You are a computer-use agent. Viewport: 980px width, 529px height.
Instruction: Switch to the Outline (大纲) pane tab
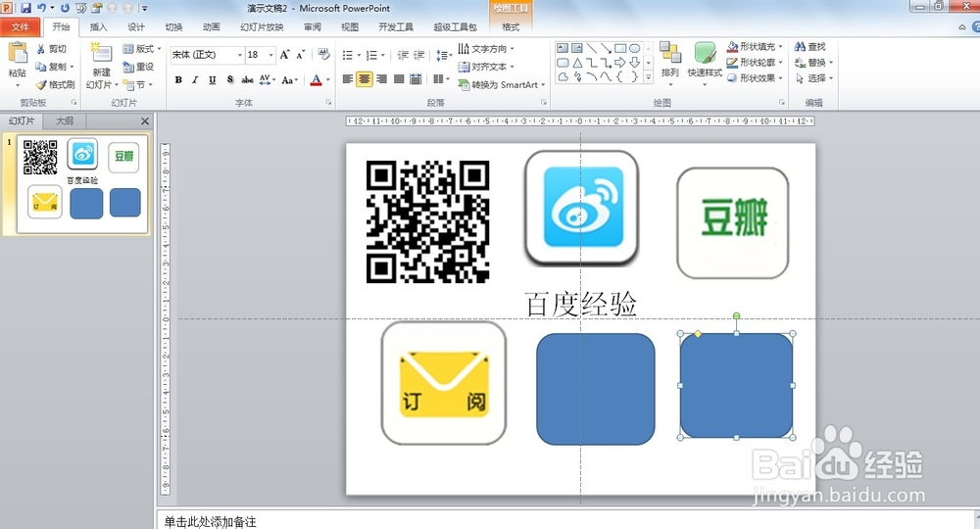pyautogui.click(x=65, y=120)
